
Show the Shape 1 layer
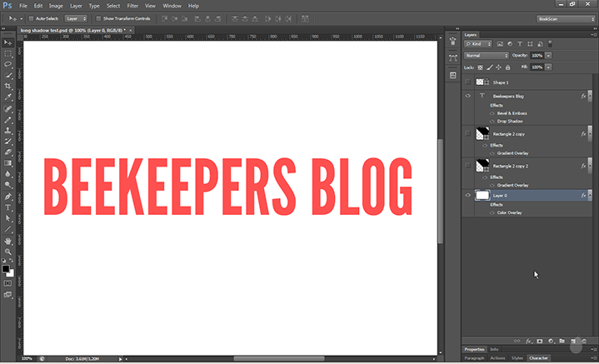467,82
